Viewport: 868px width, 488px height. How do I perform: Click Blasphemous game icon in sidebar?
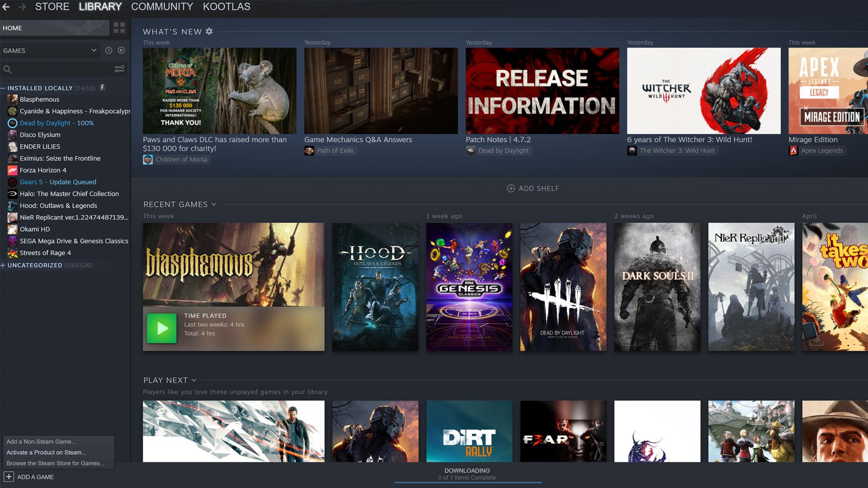click(x=13, y=99)
